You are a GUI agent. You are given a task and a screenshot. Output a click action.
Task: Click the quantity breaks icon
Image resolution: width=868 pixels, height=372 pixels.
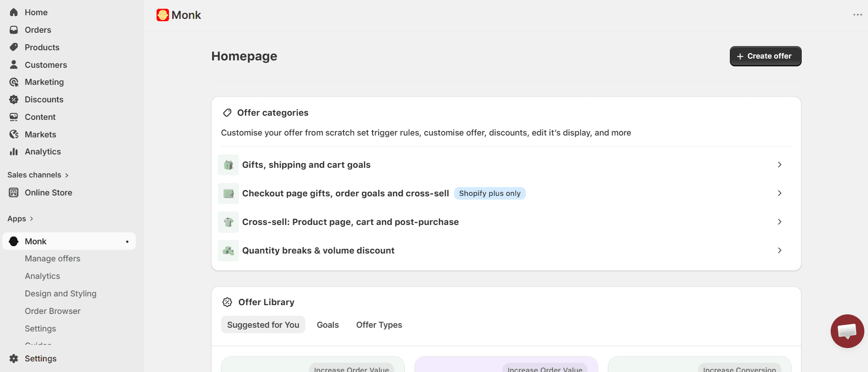228,250
